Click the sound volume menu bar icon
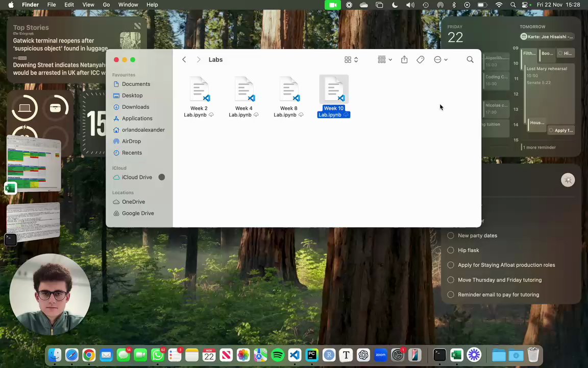 pyautogui.click(x=410, y=5)
